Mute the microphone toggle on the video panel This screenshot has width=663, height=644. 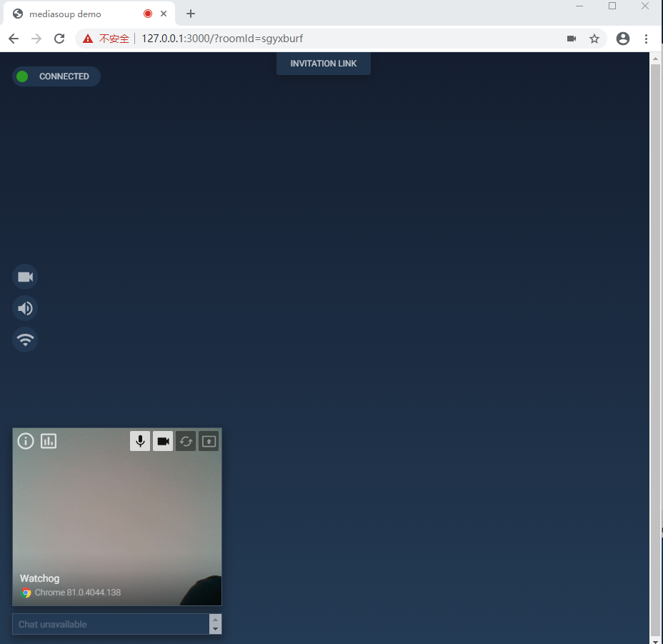pyautogui.click(x=140, y=441)
